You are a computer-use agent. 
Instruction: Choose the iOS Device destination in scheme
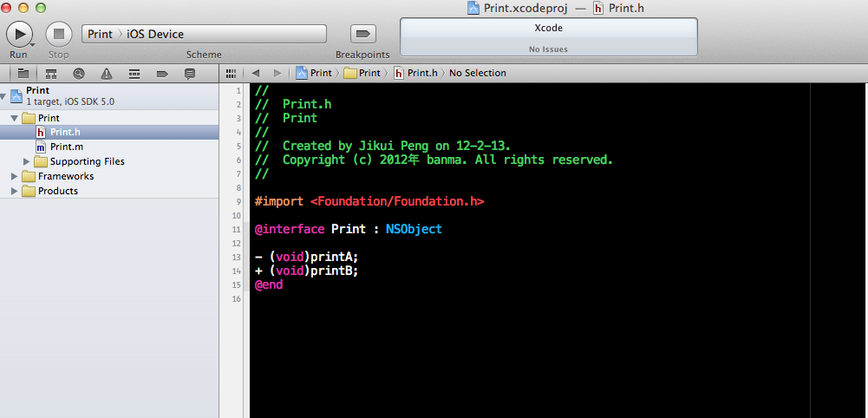click(155, 34)
